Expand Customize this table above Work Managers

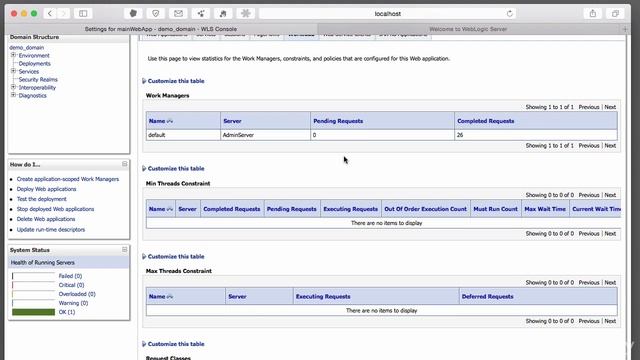click(173, 81)
